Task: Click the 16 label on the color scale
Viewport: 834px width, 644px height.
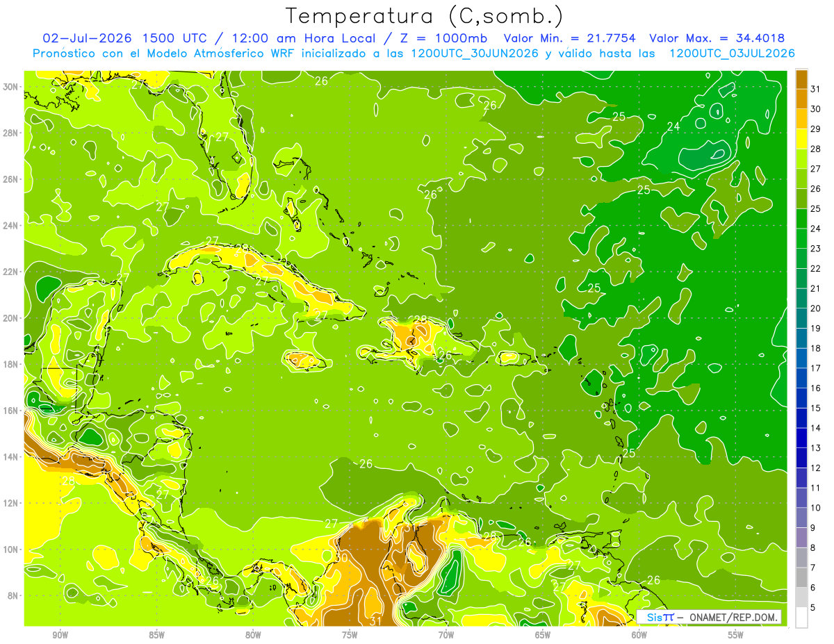Action: point(816,388)
